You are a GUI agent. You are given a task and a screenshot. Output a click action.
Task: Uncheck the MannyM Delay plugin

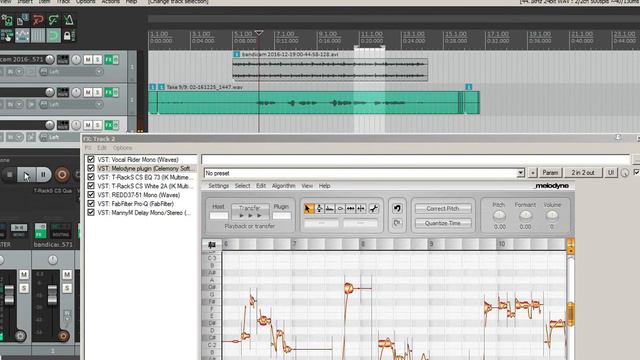[x=91, y=212]
